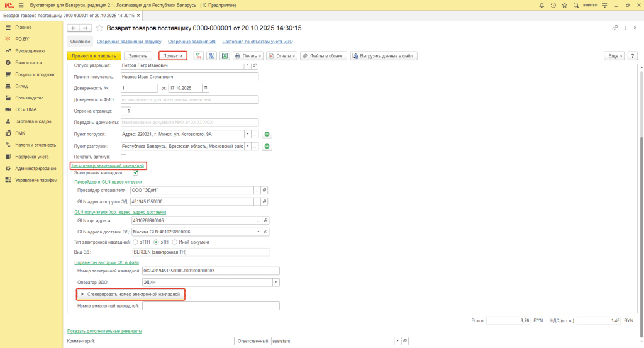Click the link icon in document header
644x348 pixels.
[x=614, y=28]
